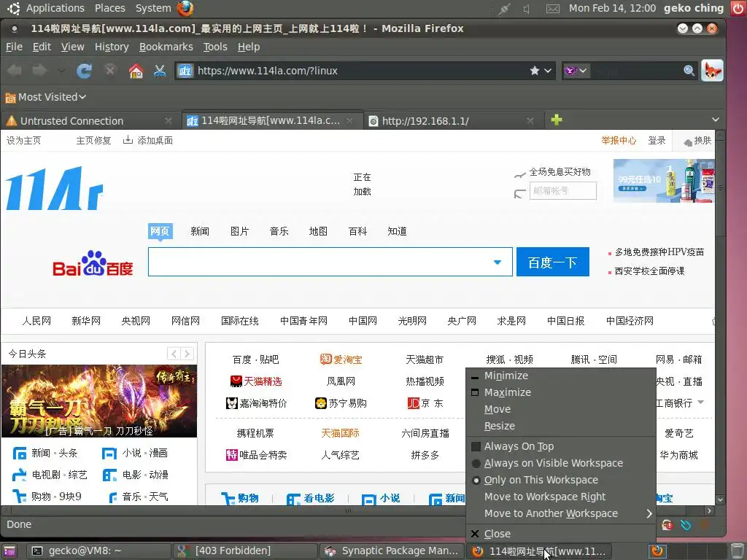Click the Firefox icon in the bottom panel tray
The height and width of the screenshot is (560, 747).
pos(657,551)
